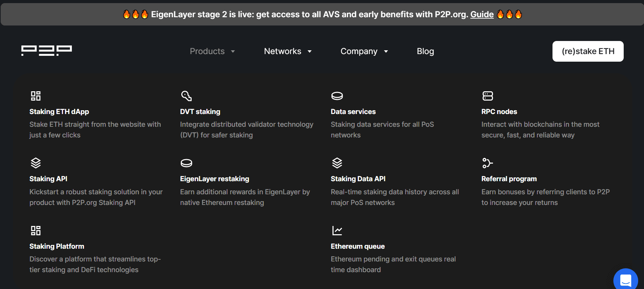Click the RPC nodes server icon
This screenshot has width=644, height=289.
tap(487, 96)
